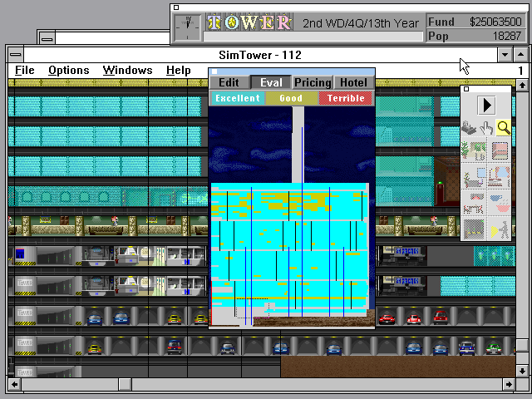532x399 pixels.
Task: Choose the flashlight security guard tool
Action: (500, 229)
